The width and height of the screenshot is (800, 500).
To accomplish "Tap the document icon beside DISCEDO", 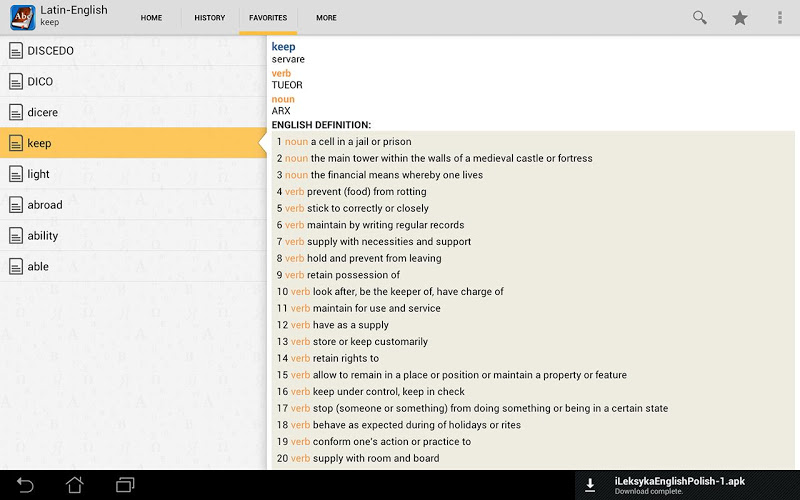I will pos(15,51).
